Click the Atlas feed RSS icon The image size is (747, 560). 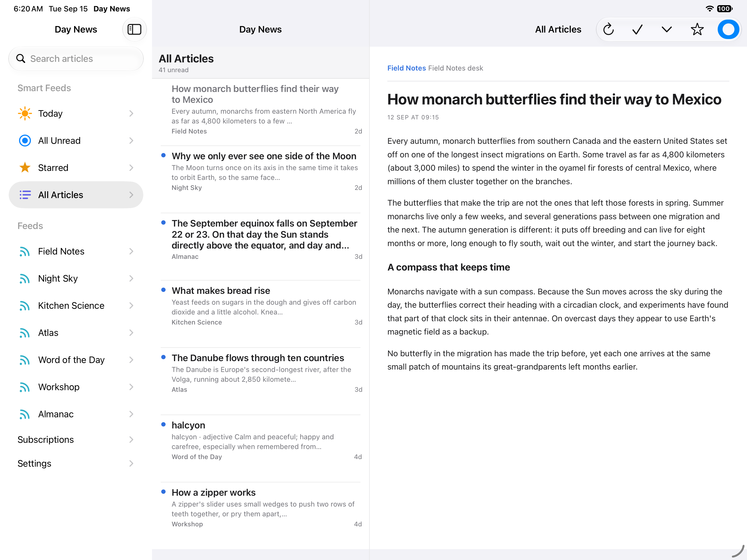coord(25,333)
